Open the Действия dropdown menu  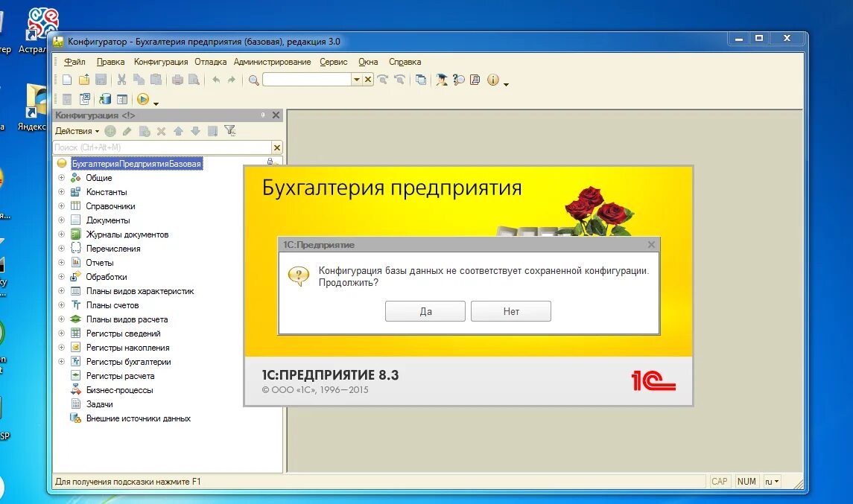coord(77,131)
